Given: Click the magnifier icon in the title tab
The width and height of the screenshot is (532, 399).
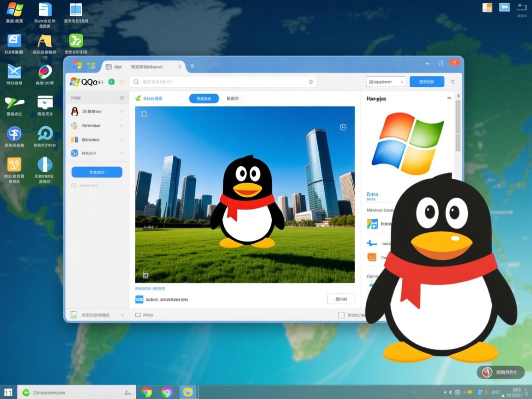Looking at the screenshot, I should coord(179,66).
